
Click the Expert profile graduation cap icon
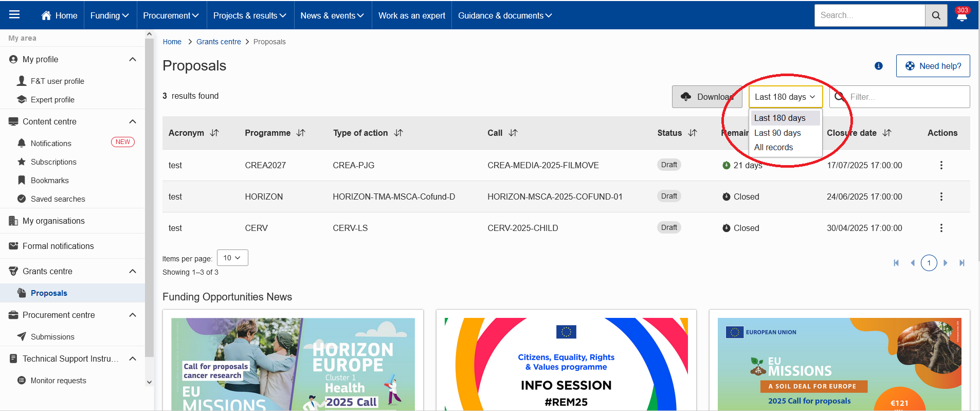coord(22,99)
